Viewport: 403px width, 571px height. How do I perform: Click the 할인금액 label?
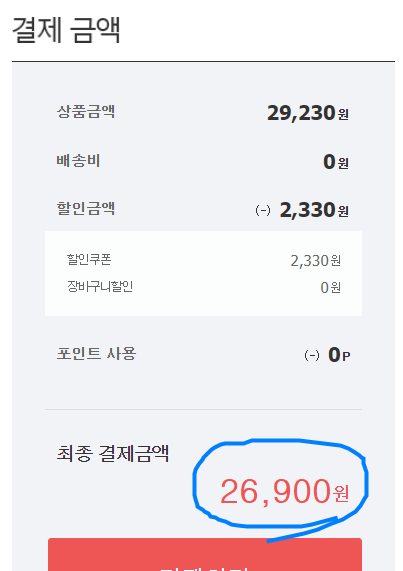click(86, 209)
